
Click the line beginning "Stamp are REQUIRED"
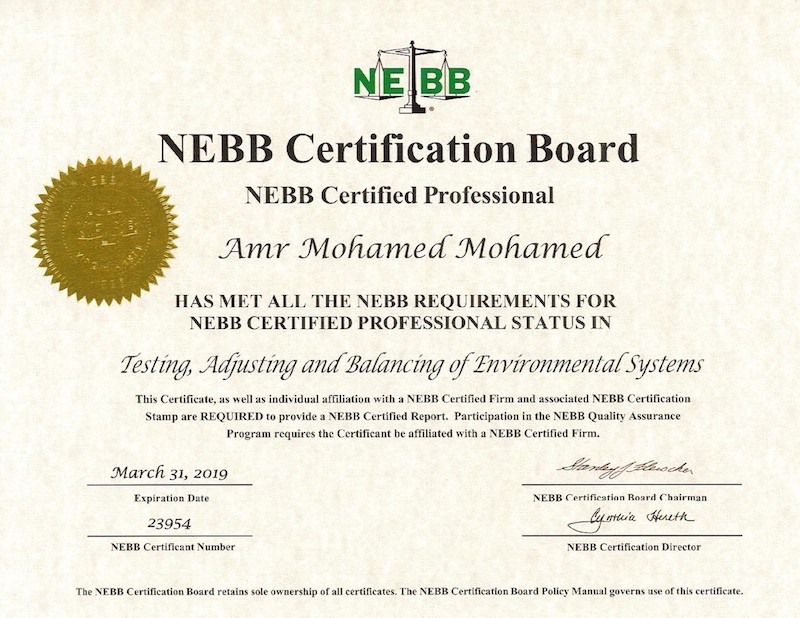point(413,416)
